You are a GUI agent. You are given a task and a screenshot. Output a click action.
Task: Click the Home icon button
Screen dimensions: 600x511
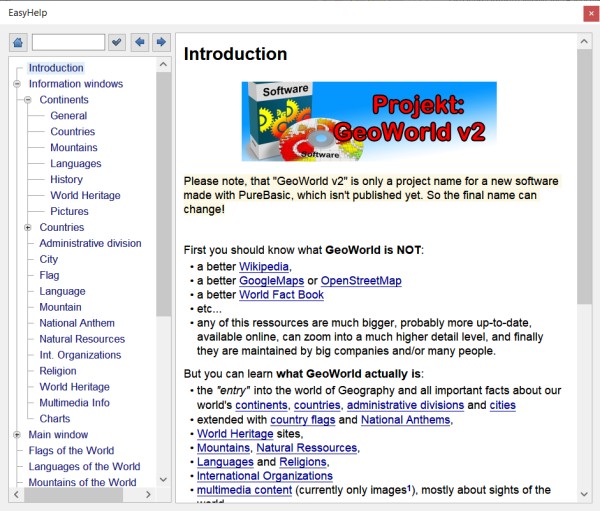tap(18, 42)
